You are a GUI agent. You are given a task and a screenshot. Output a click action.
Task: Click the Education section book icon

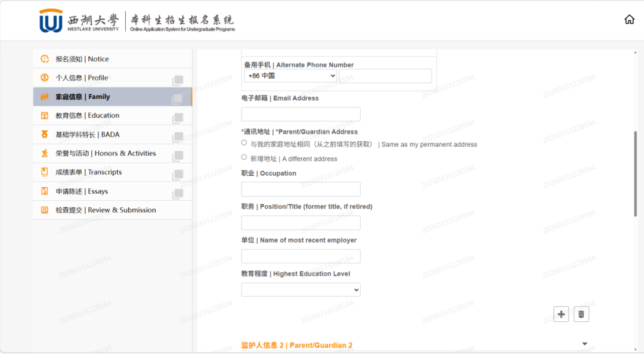pyautogui.click(x=44, y=115)
